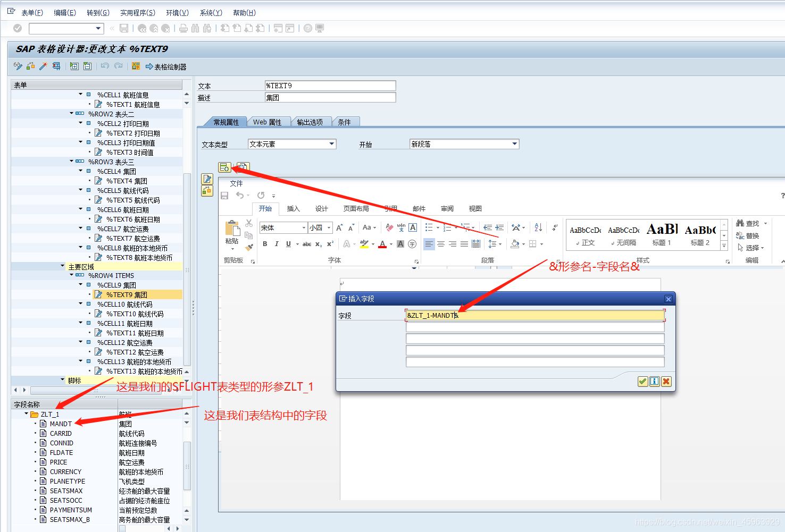The height and width of the screenshot is (532, 785).
Task: Click the display/change toggle pencil icon
Action: click(x=18, y=66)
